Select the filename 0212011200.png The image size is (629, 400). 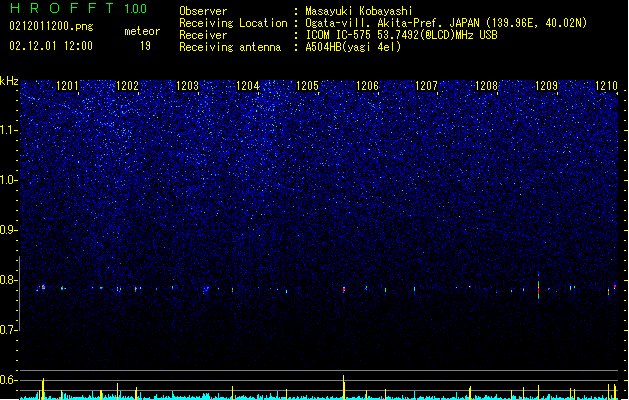click(51, 26)
